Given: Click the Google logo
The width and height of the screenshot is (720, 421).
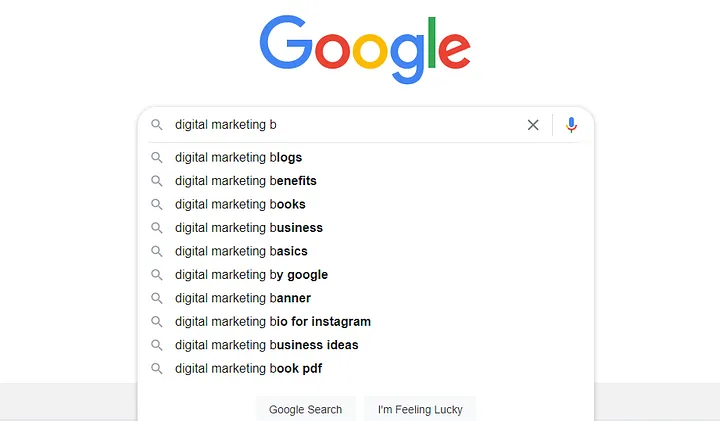Looking at the screenshot, I should point(364,50).
